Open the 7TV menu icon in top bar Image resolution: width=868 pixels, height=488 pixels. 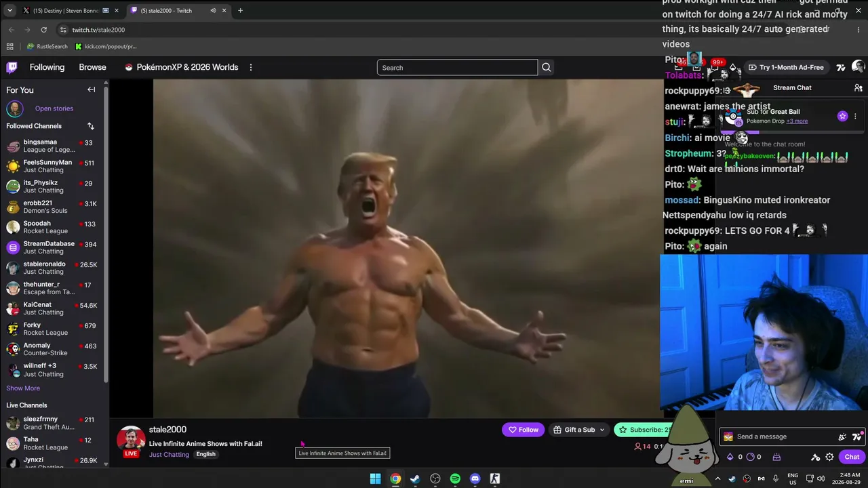pyautogui.click(x=841, y=67)
